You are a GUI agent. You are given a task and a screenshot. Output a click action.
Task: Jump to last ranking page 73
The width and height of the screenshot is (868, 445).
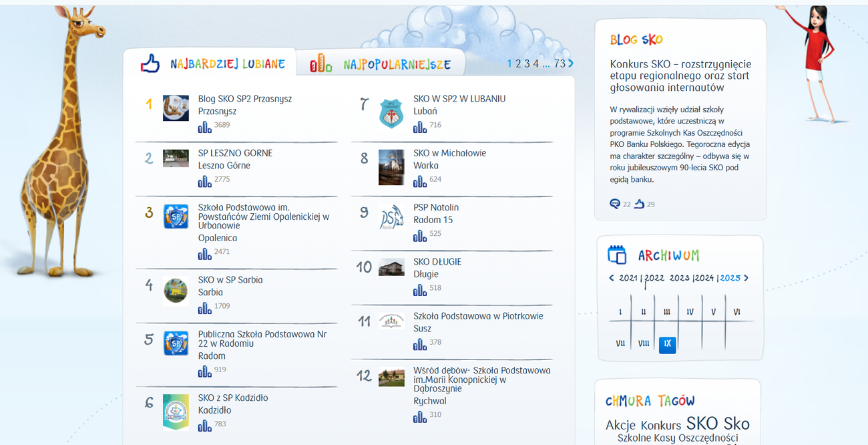click(560, 63)
